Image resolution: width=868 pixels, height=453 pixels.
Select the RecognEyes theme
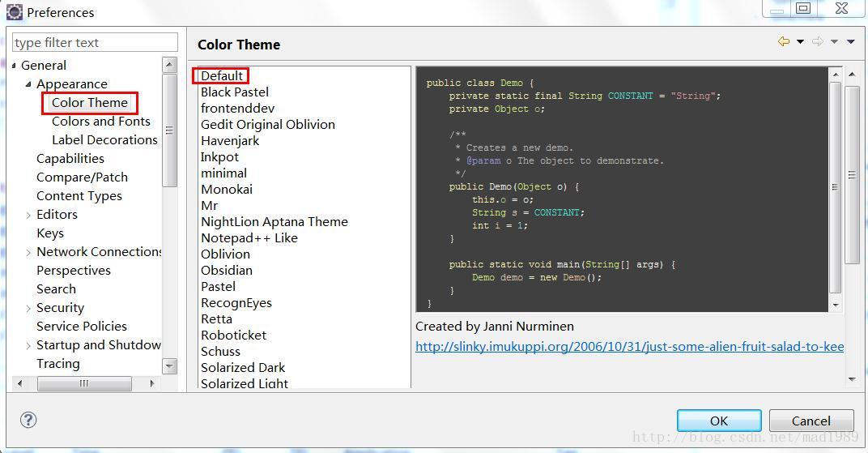pyautogui.click(x=236, y=303)
